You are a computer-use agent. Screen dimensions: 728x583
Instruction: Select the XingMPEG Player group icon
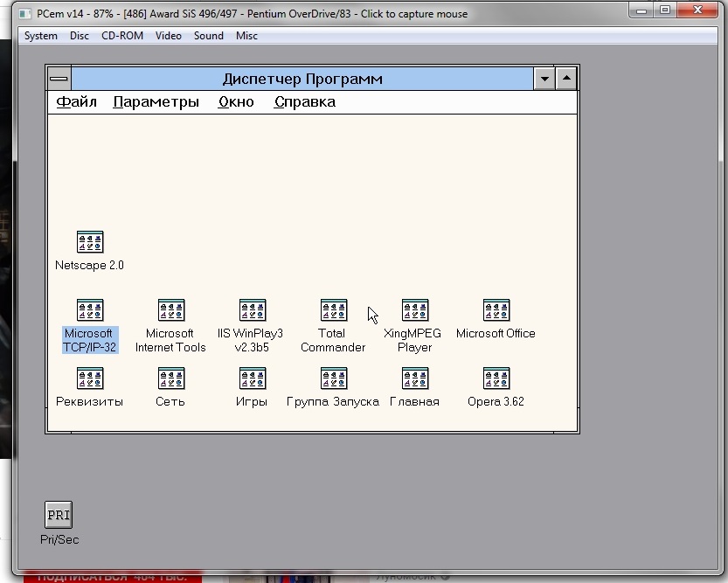coord(414,310)
